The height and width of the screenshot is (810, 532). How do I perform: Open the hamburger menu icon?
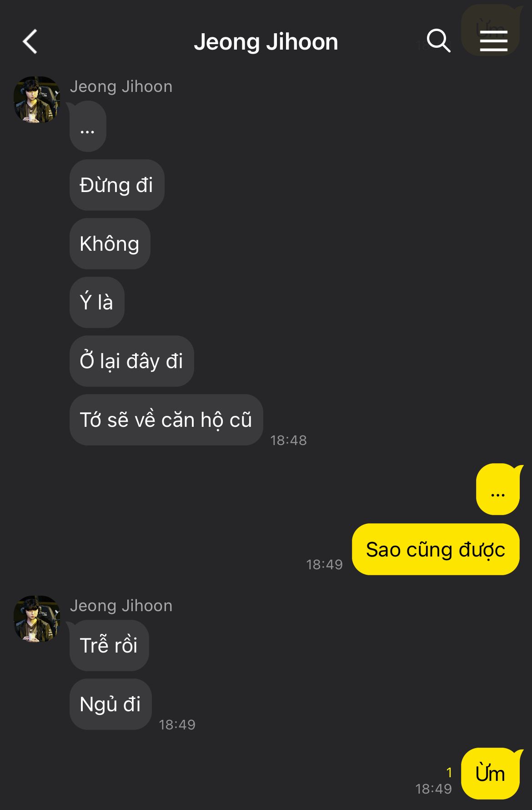(x=493, y=41)
